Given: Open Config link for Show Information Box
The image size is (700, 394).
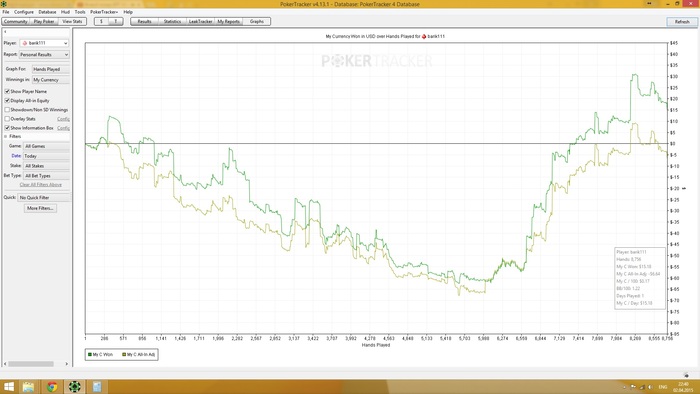Looking at the screenshot, I should [63, 128].
